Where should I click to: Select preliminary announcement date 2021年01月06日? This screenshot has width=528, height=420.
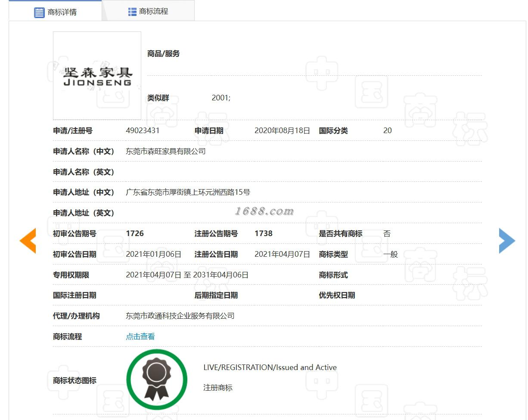[x=153, y=254]
